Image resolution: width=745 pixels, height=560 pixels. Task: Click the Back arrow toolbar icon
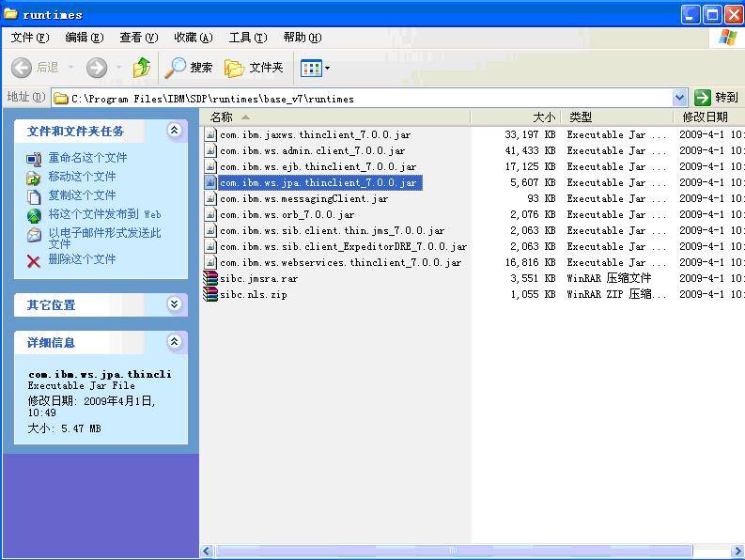[22, 68]
